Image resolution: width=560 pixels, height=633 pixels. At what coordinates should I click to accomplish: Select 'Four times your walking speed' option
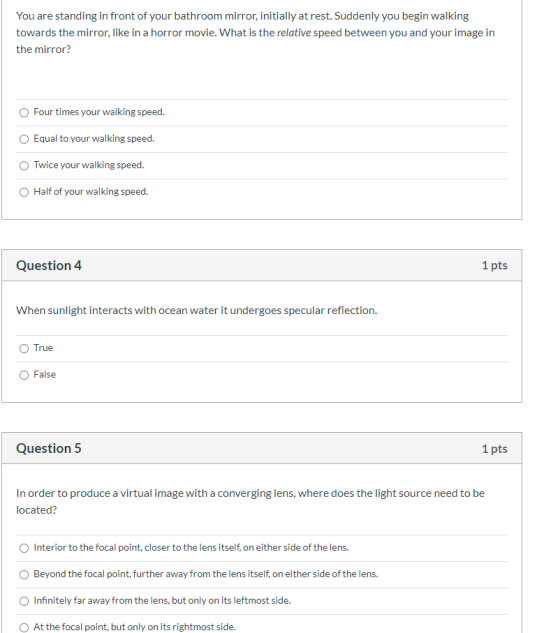24,112
